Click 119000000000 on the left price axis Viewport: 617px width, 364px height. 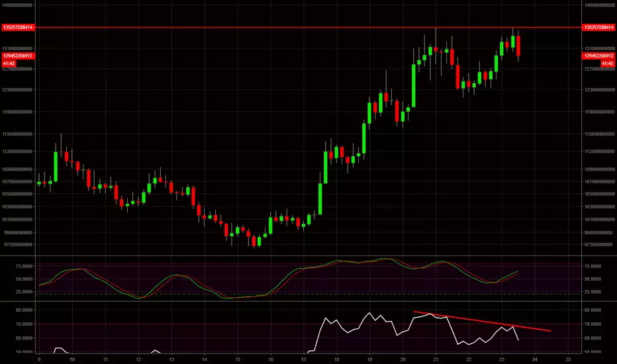click(17, 112)
